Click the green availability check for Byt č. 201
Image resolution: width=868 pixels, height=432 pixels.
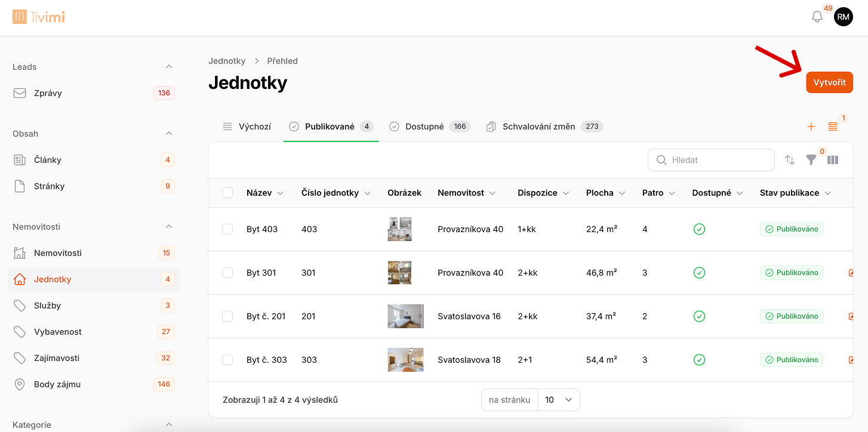pos(699,316)
